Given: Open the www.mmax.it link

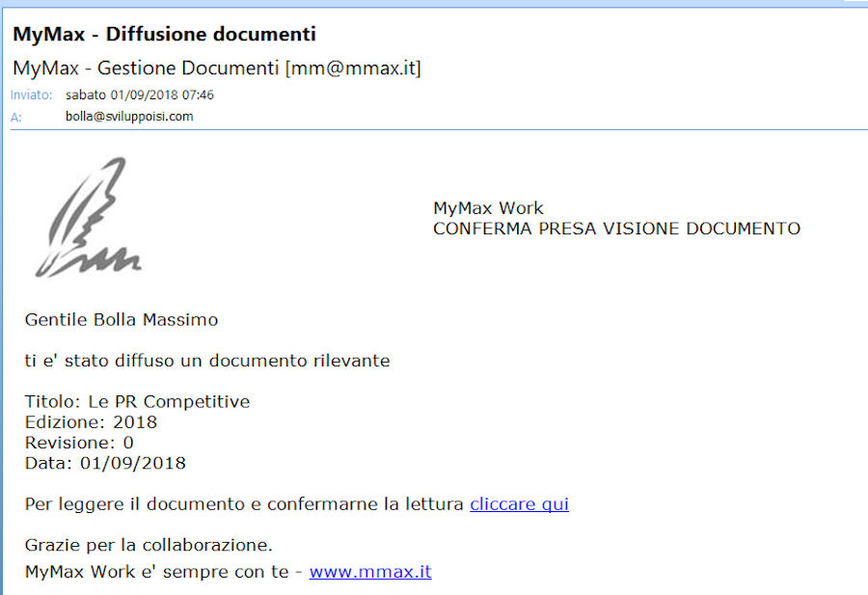Looking at the screenshot, I should pos(370,571).
